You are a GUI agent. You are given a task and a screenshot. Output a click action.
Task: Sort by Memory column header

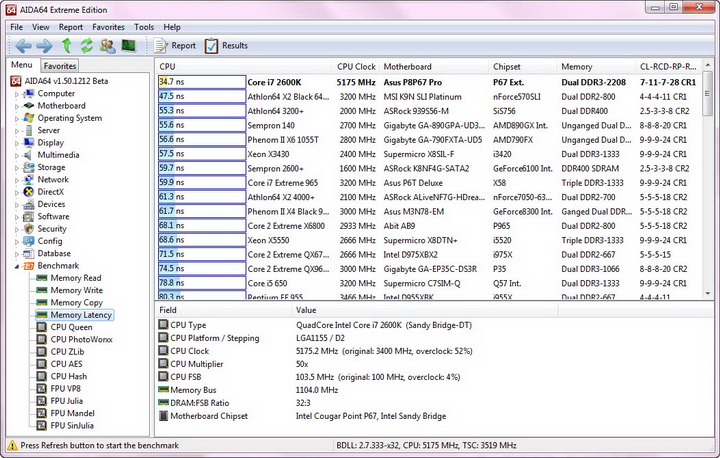click(596, 67)
